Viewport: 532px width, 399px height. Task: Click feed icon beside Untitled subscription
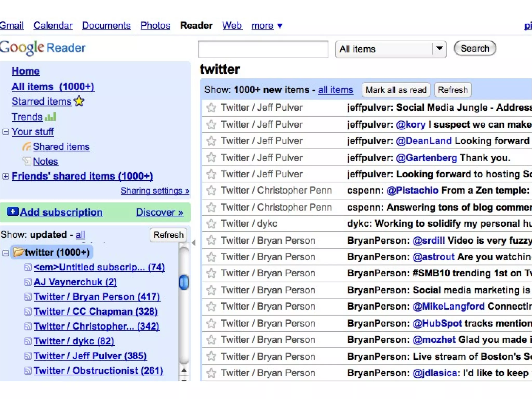pos(28,267)
